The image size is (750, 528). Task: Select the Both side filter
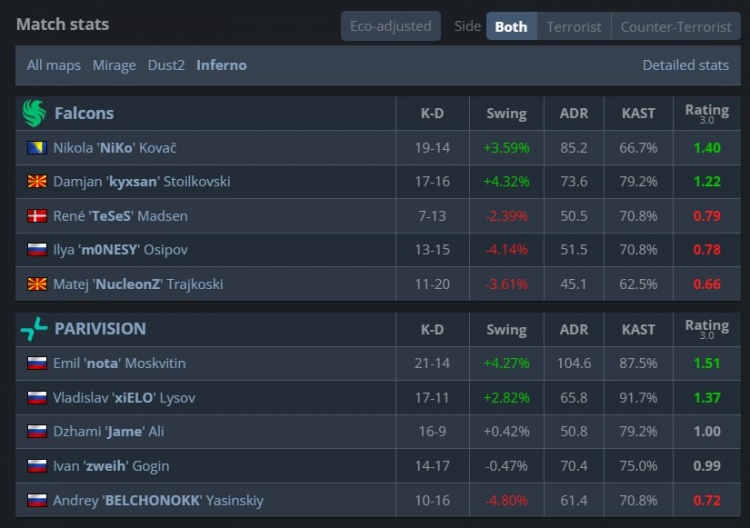coord(511,26)
